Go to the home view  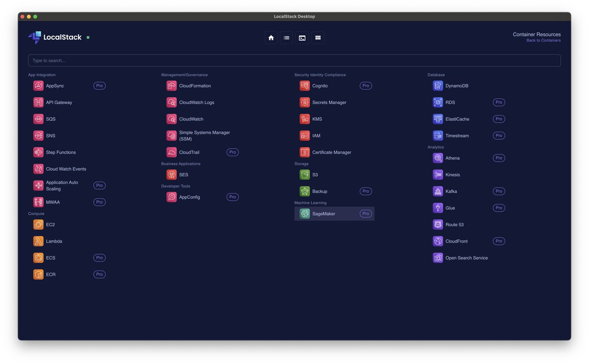pos(271,38)
